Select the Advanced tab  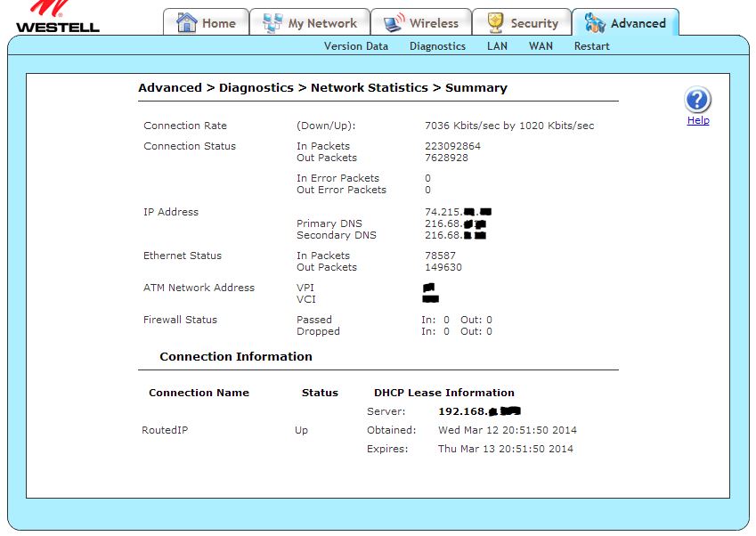[625, 22]
